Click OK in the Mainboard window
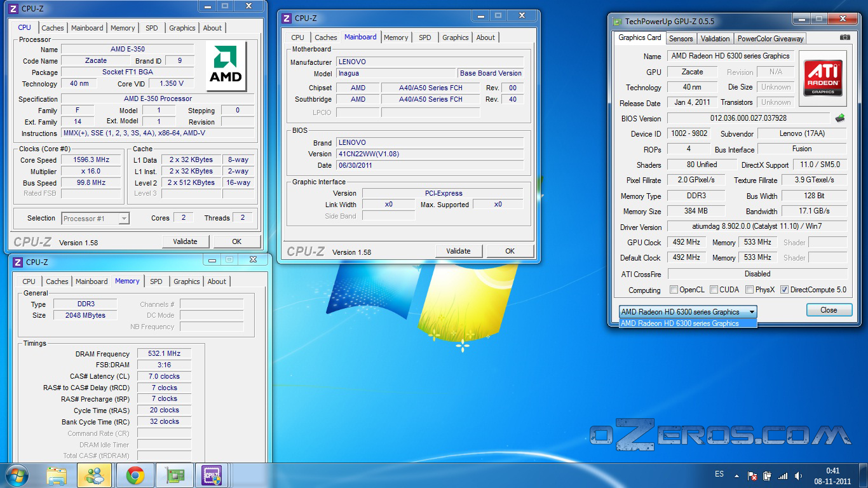The image size is (868, 488). (x=510, y=251)
